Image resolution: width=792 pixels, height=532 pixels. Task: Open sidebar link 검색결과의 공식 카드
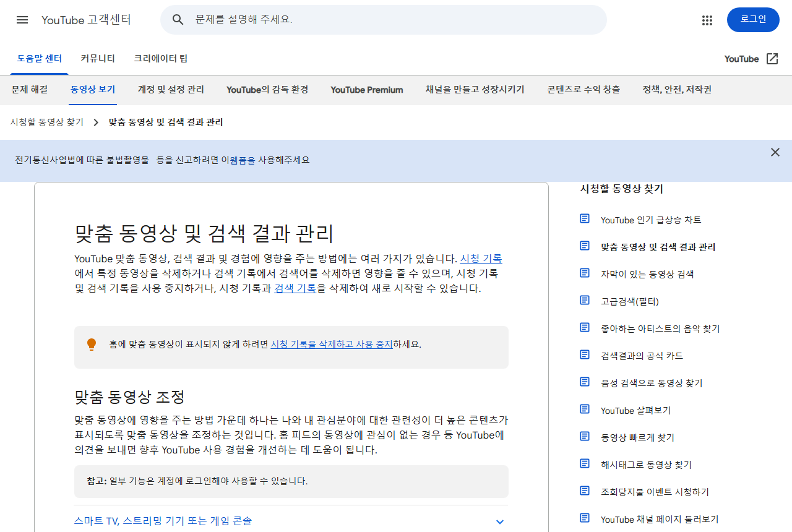tap(642, 356)
